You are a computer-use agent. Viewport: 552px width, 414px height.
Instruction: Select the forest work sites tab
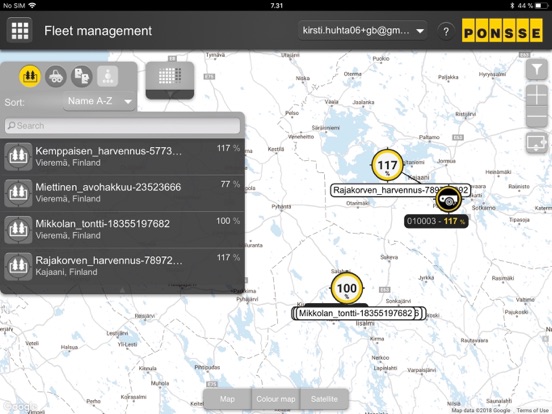click(x=30, y=76)
